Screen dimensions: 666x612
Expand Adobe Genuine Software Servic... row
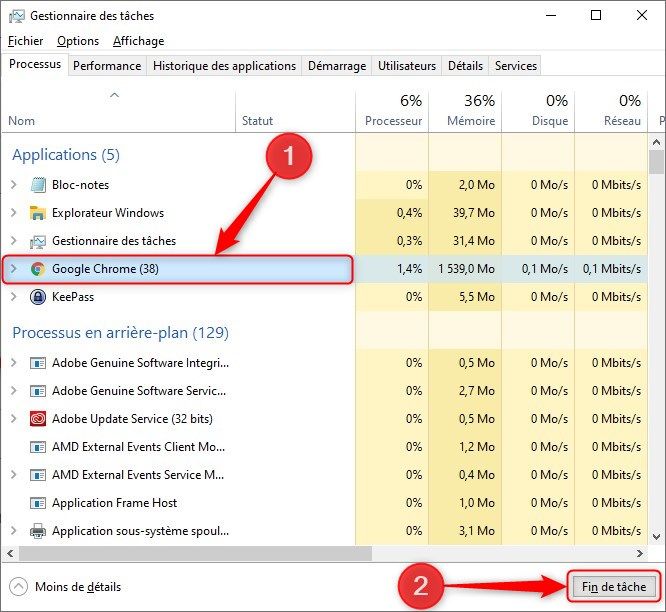pyautogui.click(x=14, y=391)
